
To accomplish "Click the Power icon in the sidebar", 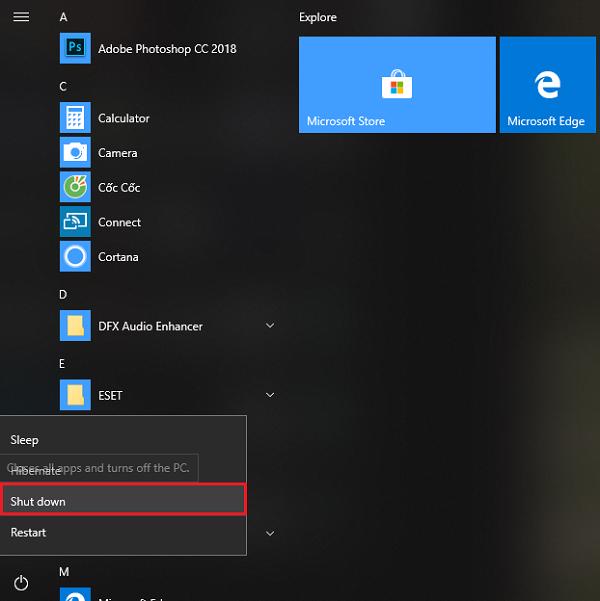I will pyautogui.click(x=21, y=582).
